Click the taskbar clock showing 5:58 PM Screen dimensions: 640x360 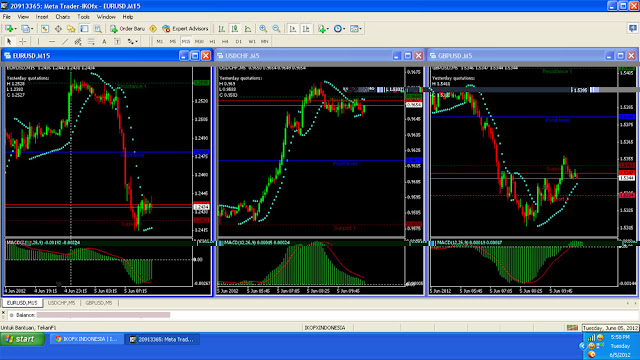(620, 338)
